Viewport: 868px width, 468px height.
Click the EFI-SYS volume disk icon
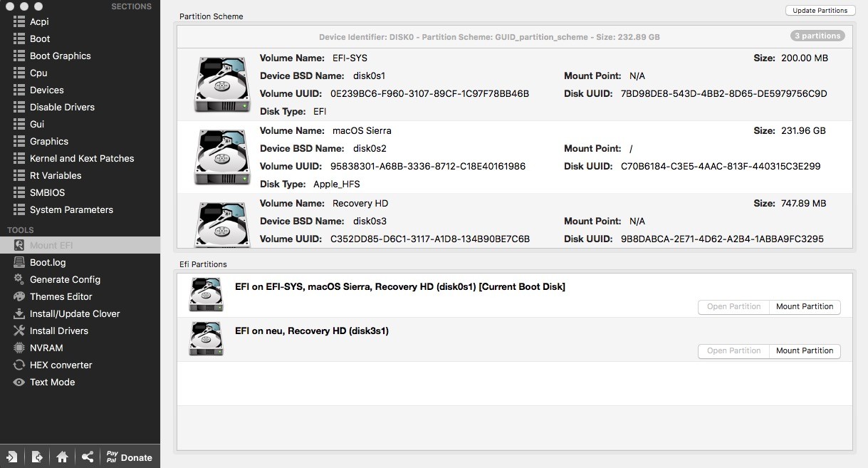222,85
